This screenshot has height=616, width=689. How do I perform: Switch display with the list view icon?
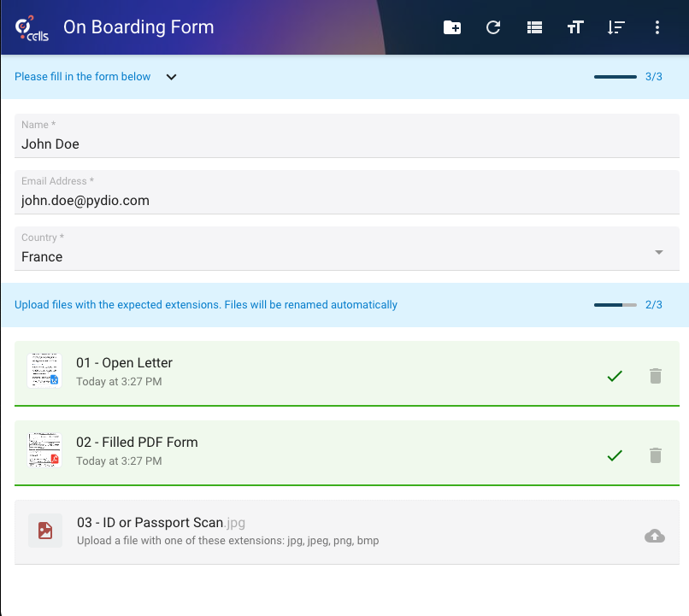click(534, 27)
